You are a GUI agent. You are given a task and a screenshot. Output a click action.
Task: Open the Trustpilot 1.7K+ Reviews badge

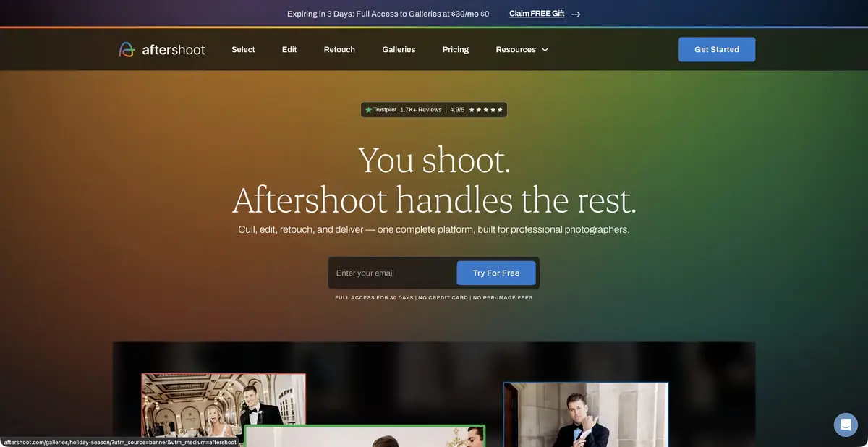(434, 110)
